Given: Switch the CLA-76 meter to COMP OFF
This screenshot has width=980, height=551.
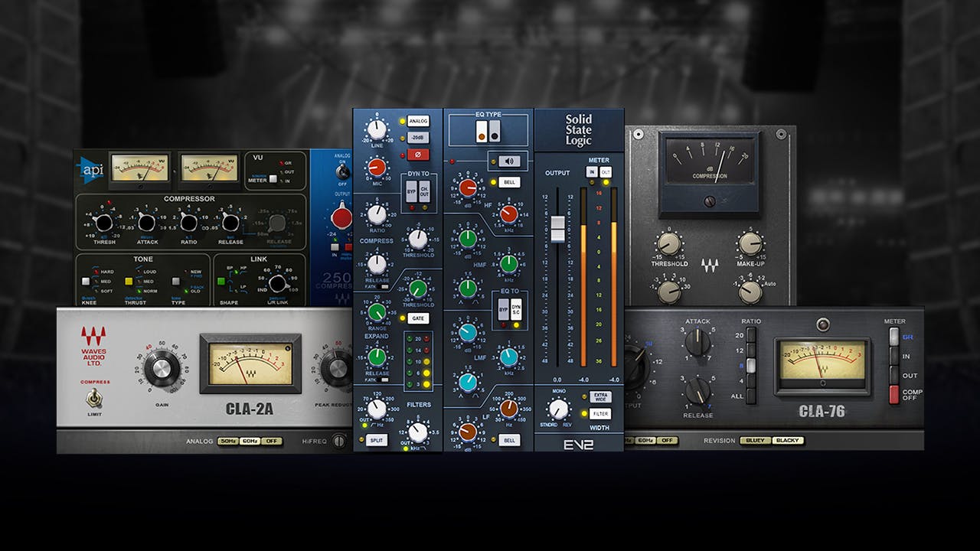Looking at the screenshot, I should pos(893,395).
